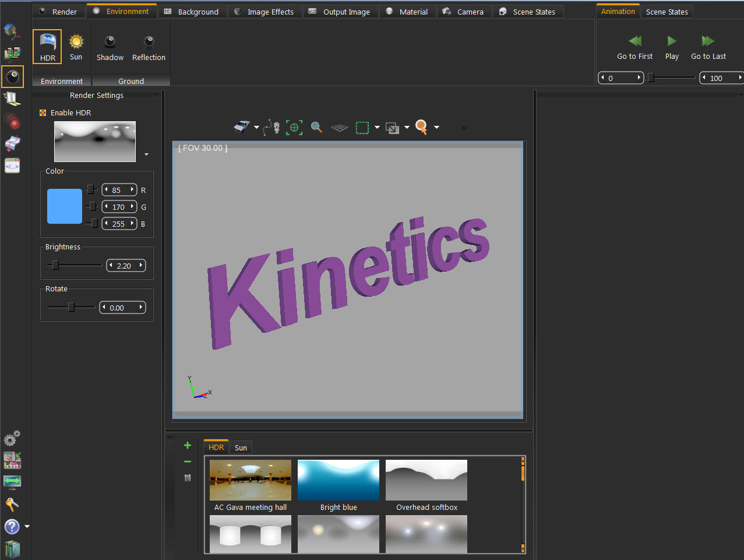Image resolution: width=744 pixels, height=560 pixels.
Task: Click the image collection sidebar icon
Action: [12, 460]
